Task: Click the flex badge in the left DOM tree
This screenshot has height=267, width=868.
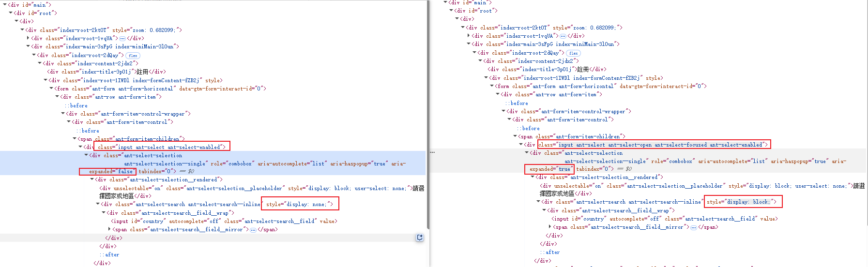Action: point(133,56)
